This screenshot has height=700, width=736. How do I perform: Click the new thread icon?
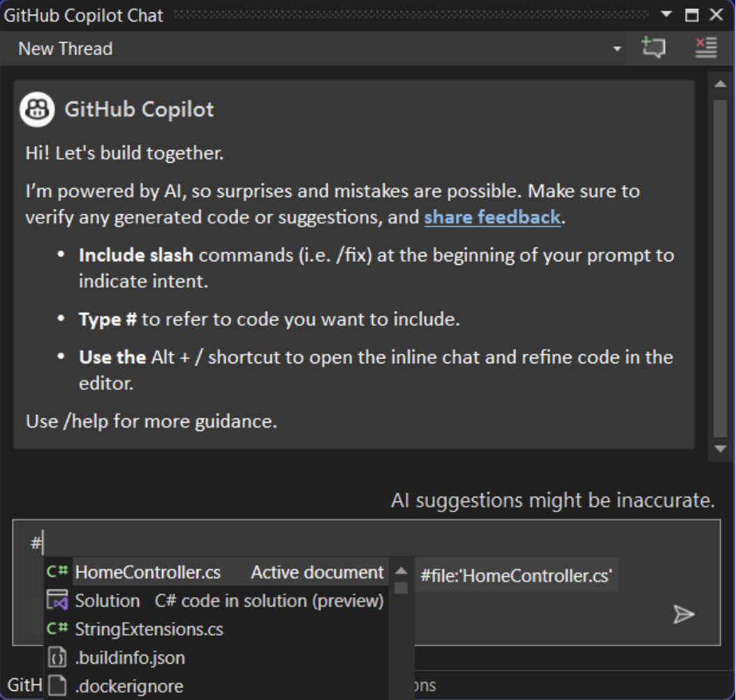653,48
